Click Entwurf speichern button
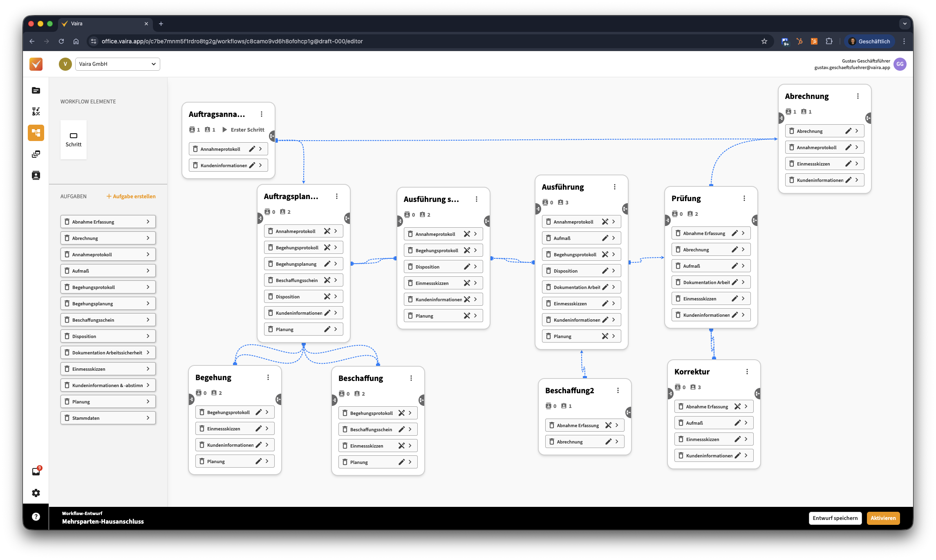The height and width of the screenshot is (560, 936). pyautogui.click(x=835, y=518)
